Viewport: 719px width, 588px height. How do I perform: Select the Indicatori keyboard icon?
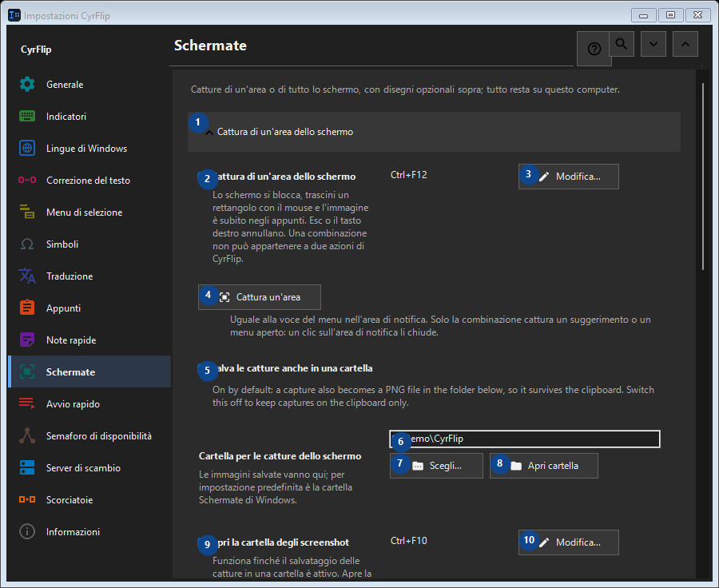pos(27,117)
